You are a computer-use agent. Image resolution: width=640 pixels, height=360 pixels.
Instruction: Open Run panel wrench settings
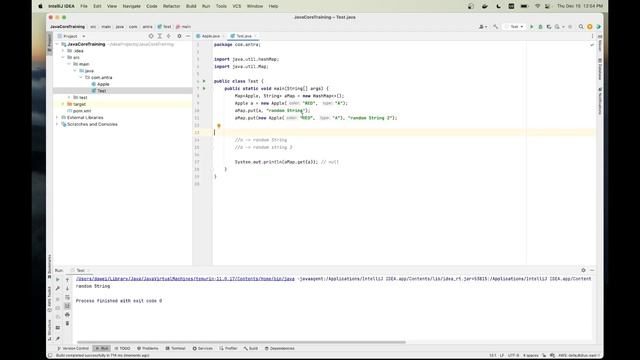[x=58, y=288]
